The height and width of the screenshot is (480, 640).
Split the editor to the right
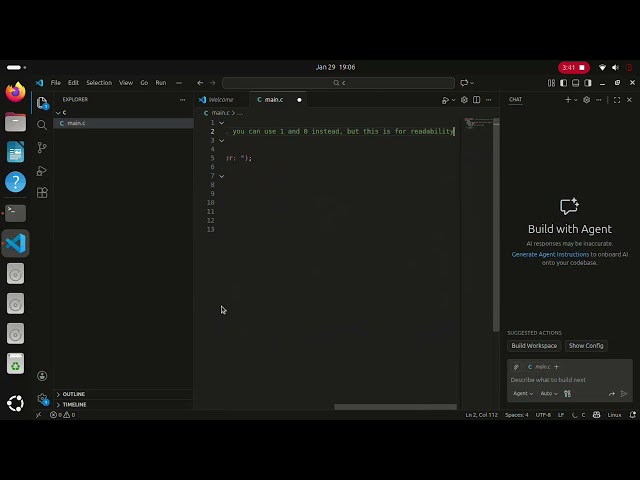click(x=476, y=100)
